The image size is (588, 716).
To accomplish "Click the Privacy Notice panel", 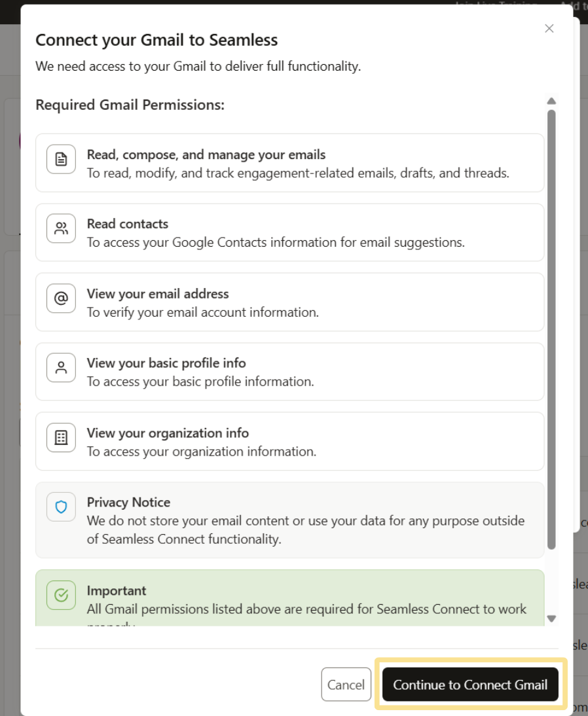I will point(289,520).
